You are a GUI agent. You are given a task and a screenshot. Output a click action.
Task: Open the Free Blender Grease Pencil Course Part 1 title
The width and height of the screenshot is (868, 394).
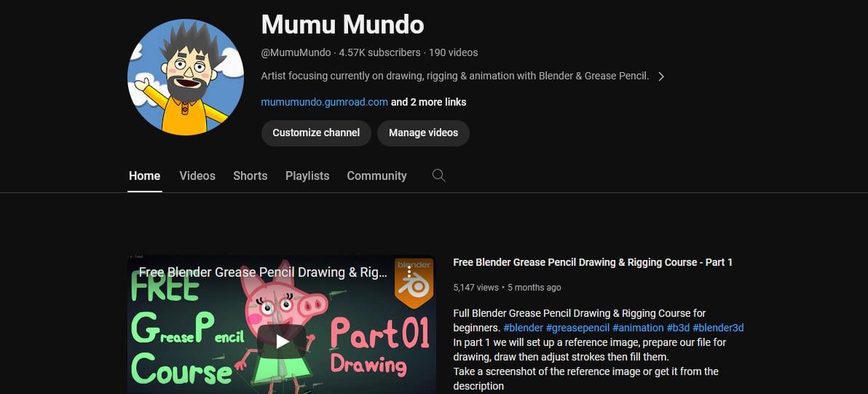point(593,262)
